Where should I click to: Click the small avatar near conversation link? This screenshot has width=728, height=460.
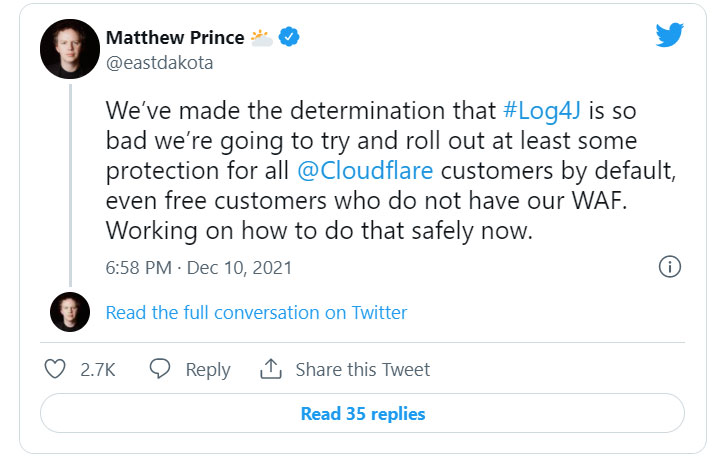tap(69, 312)
